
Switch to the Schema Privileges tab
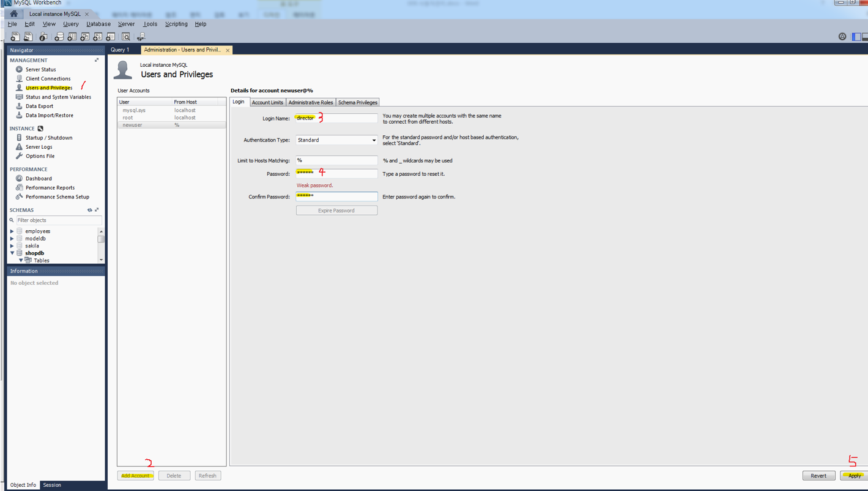pyautogui.click(x=358, y=102)
